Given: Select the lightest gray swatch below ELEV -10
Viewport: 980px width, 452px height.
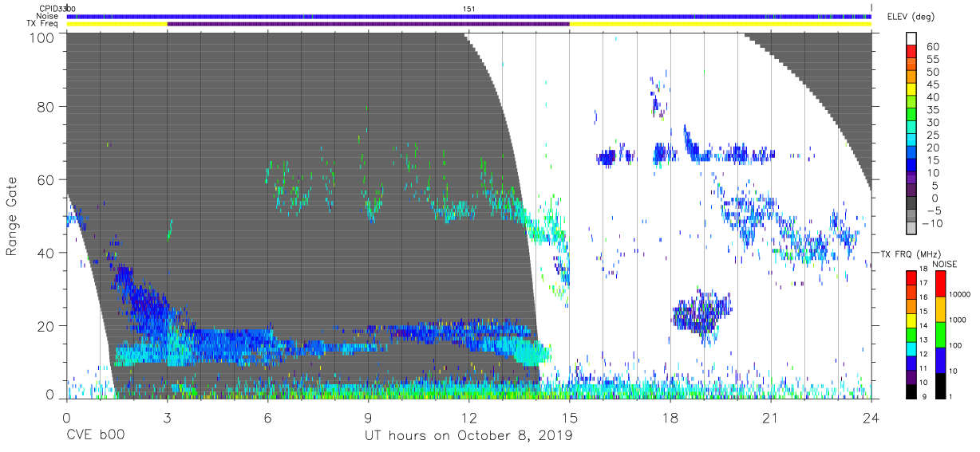Looking at the screenshot, I should (x=911, y=230).
